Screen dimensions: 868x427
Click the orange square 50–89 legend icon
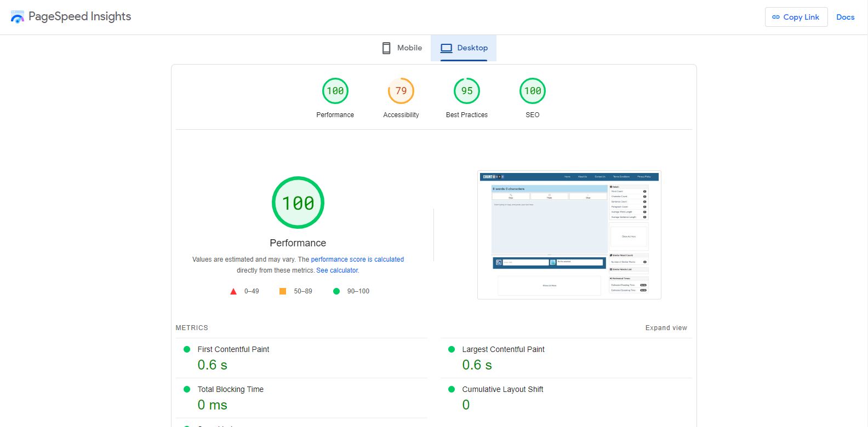[283, 291]
